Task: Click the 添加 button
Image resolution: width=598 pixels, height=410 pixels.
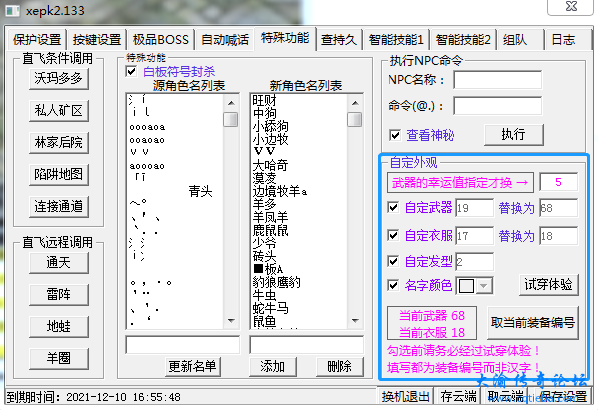Action: pyautogui.click(x=272, y=367)
